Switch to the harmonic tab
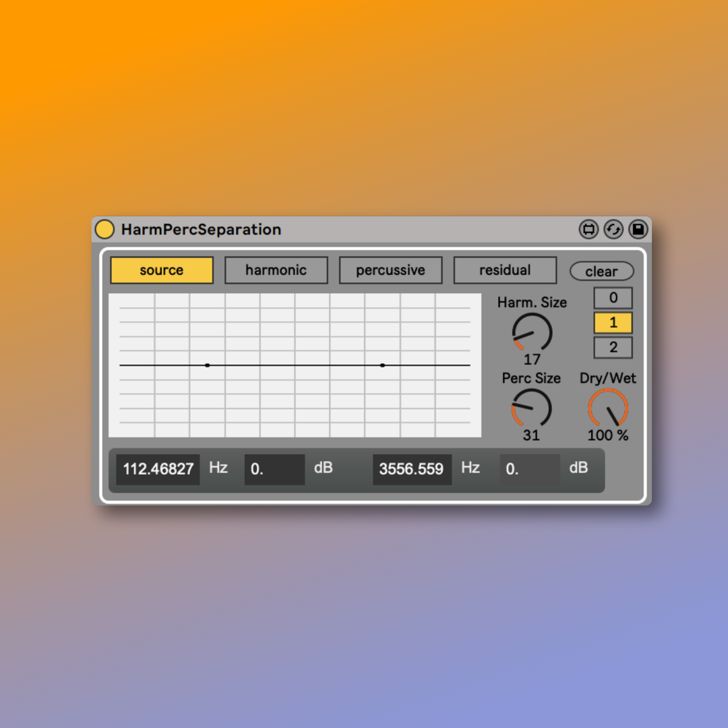The height and width of the screenshot is (728, 728). [x=276, y=270]
